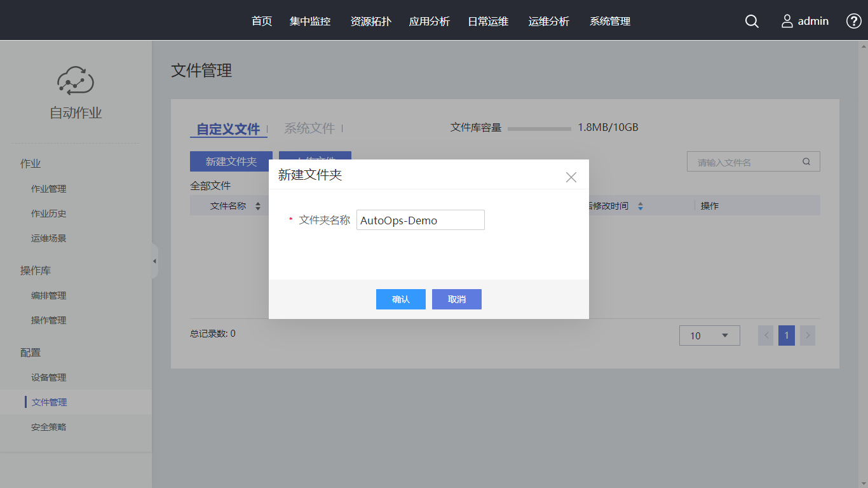
Task: Click the 自动作业 cloud logo icon
Action: (x=76, y=81)
